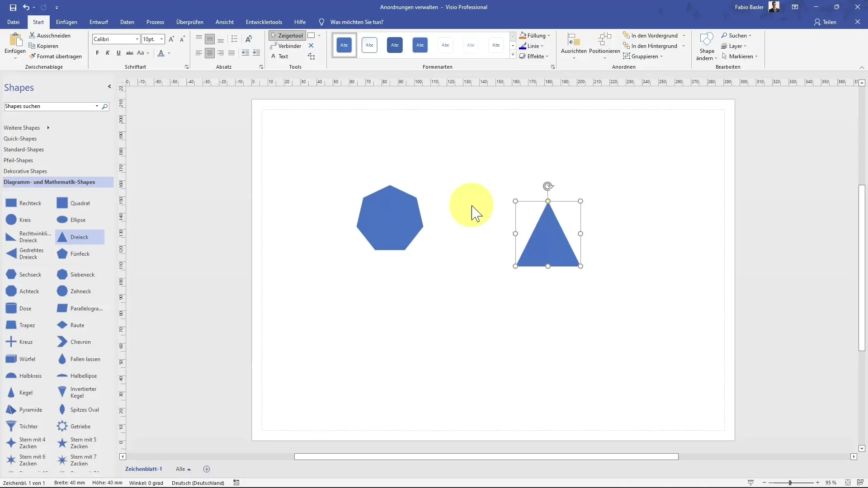This screenshot has width=868, height=488.
Task: Open Effekte dropdown
Action: (x=534, y=56)
